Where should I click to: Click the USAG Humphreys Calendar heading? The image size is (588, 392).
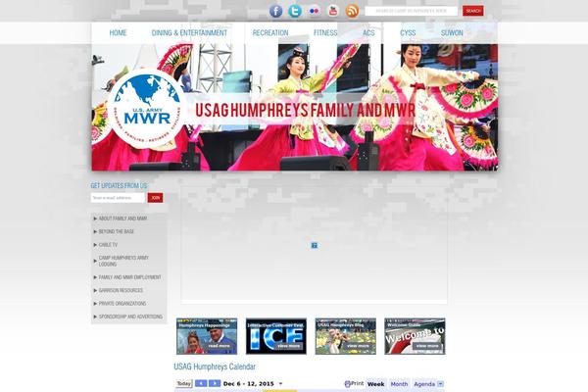pos(215,367)
